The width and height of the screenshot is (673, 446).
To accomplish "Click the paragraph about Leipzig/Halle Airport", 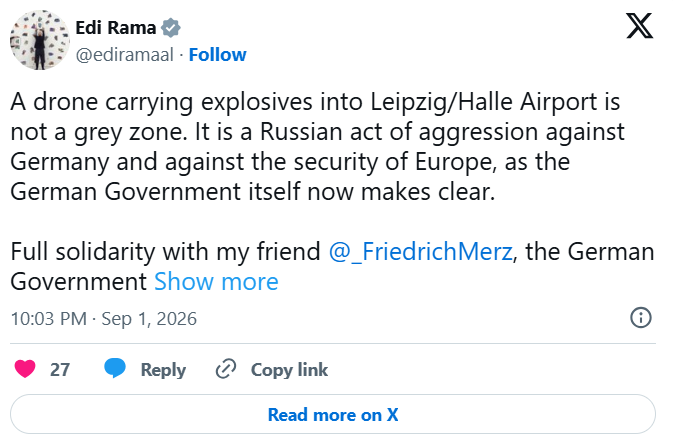I will pos(318,146).
